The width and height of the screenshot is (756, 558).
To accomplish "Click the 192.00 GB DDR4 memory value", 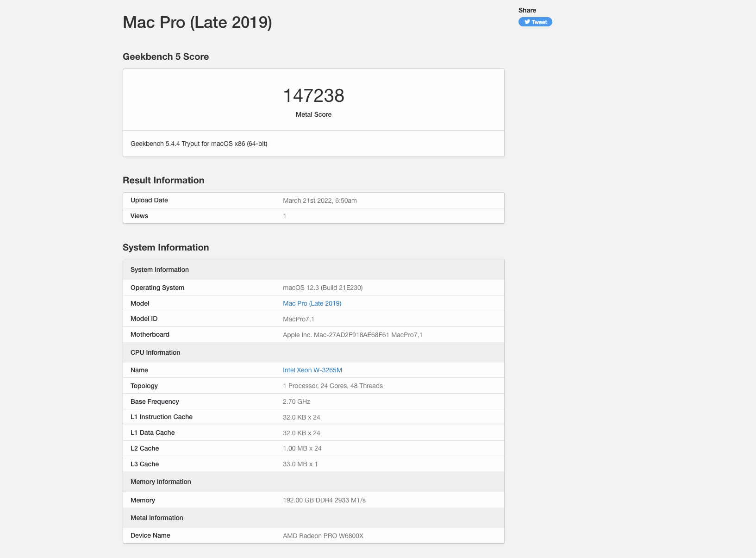I will point(324,500).
